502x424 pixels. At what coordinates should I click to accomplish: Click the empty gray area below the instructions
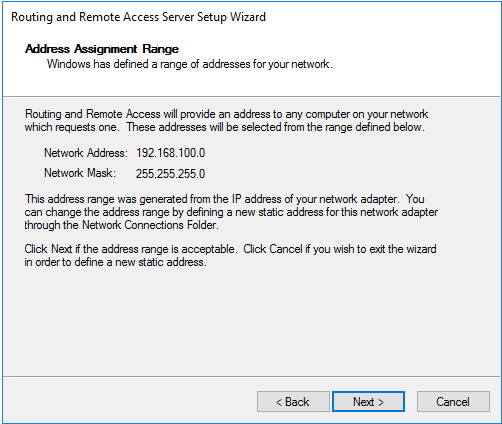(x=250, y=320)
